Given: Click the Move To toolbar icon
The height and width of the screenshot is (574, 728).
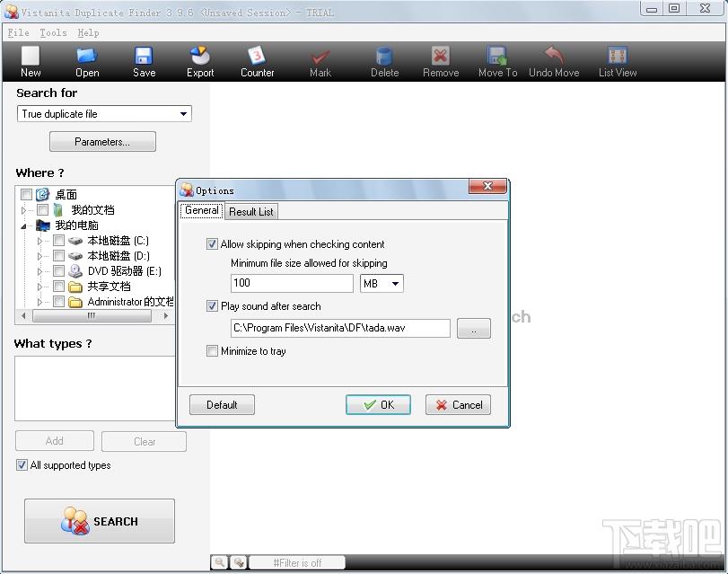Looking at the screenshot, I should [497, 56].
